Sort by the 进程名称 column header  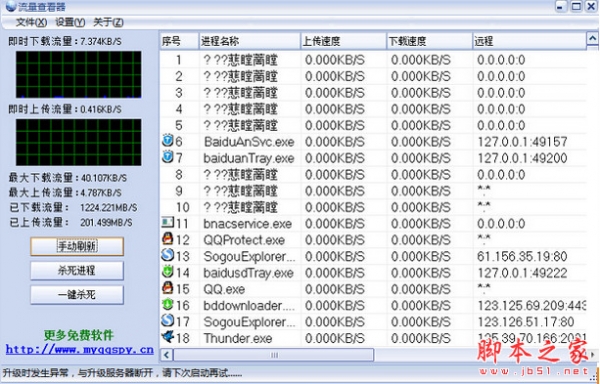(x=249, y=41)
